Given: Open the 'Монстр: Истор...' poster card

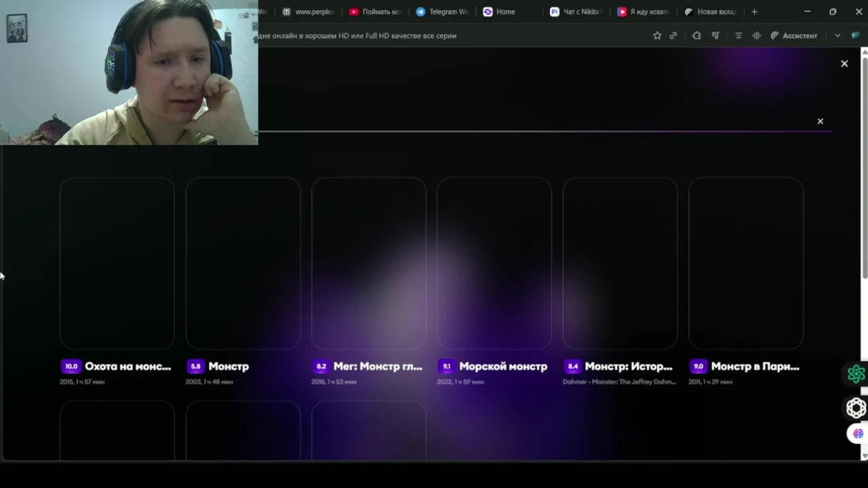Looking at the screenshot, I should (620, 263).
